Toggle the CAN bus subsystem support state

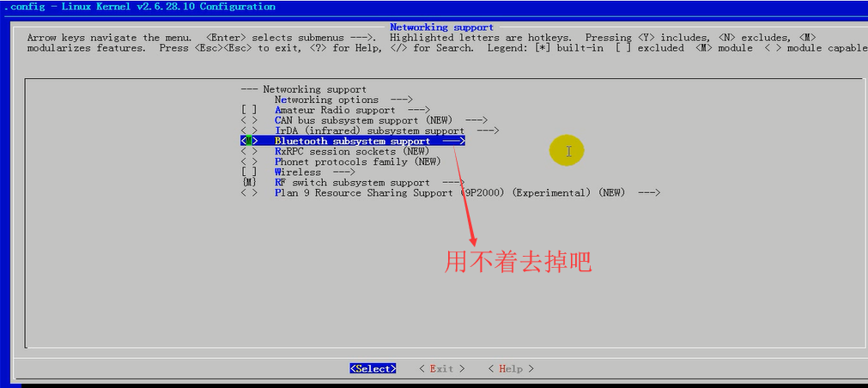pyautogui.click(x=249, y=120)
